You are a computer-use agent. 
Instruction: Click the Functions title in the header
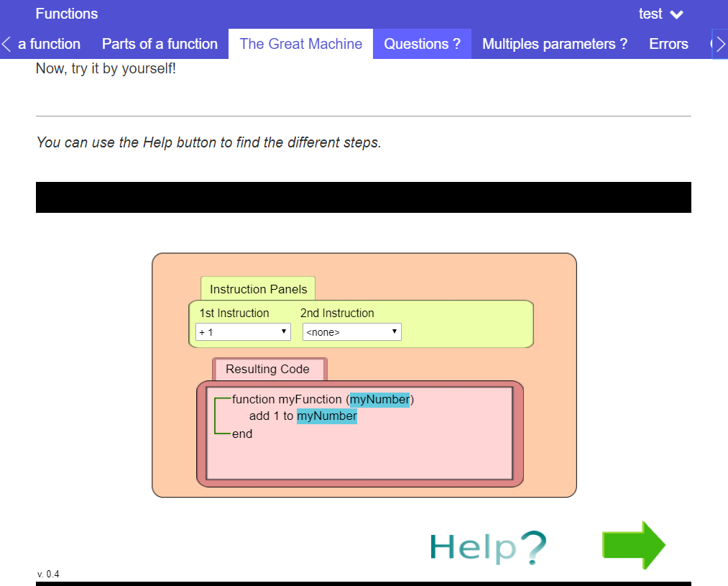click(x=67, y=14)
